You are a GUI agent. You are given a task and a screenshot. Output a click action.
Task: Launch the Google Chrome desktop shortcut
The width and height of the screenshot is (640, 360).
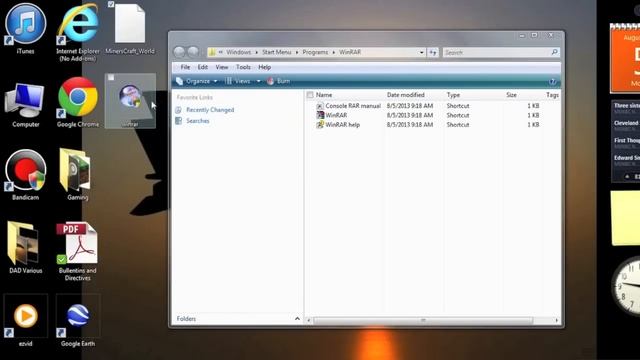click(x=78, y=97)
